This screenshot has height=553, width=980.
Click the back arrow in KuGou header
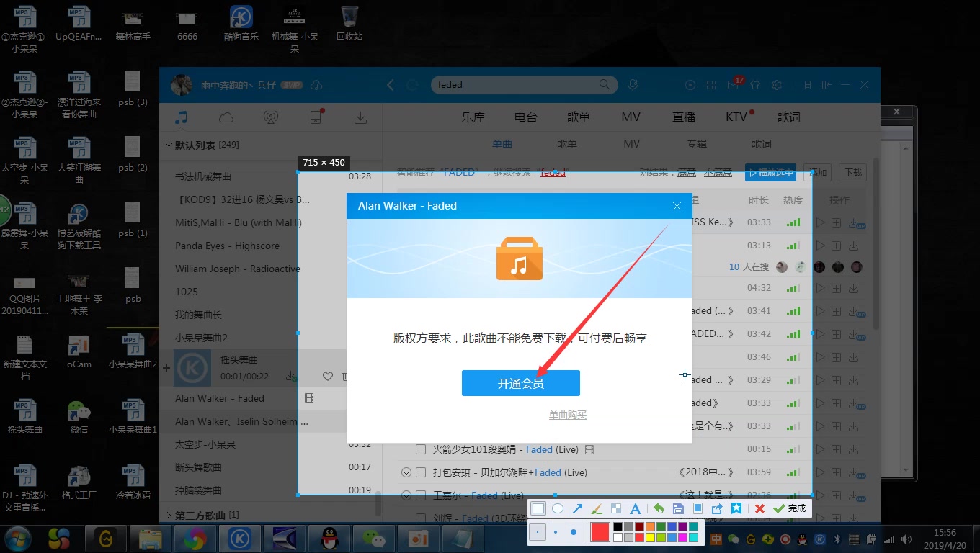pos(391,85)
